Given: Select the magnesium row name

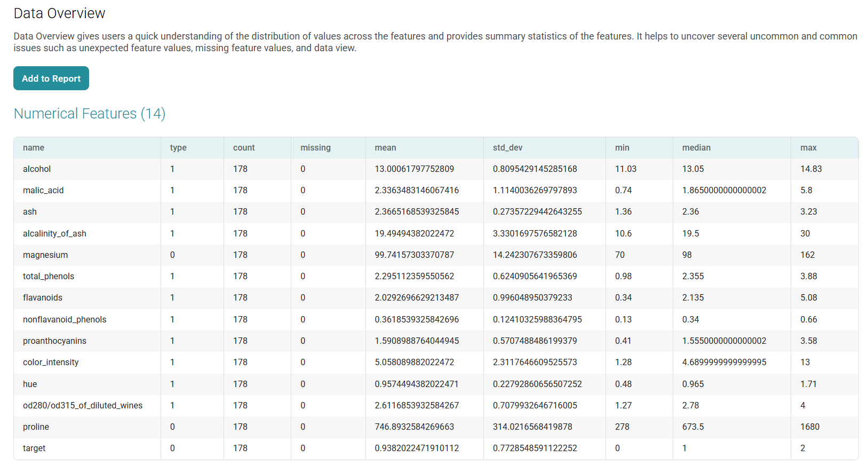Looking at the screenshot, I should (45, 255).
